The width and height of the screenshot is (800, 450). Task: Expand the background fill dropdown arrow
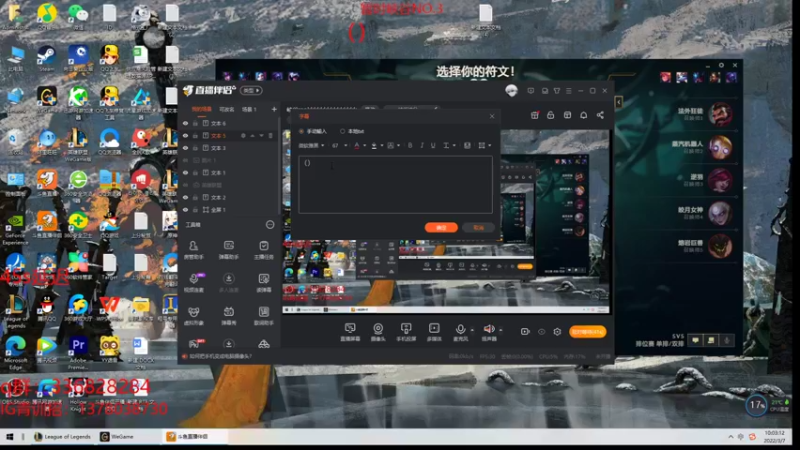click(x=398, y=146)
